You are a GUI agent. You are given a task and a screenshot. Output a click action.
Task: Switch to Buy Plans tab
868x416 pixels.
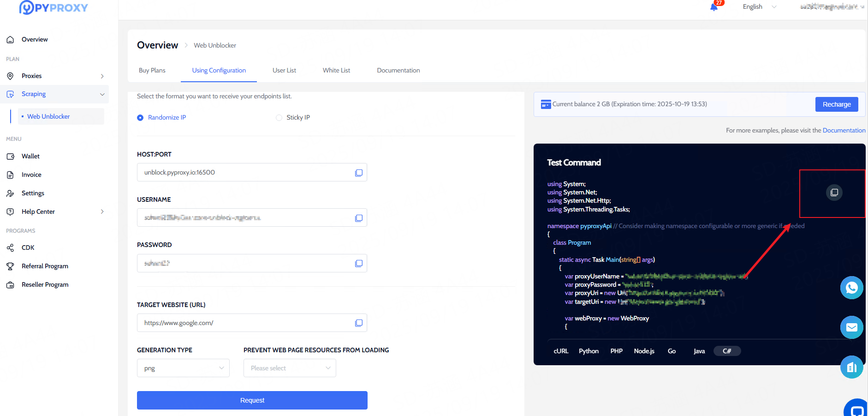(x=152, y=71)
